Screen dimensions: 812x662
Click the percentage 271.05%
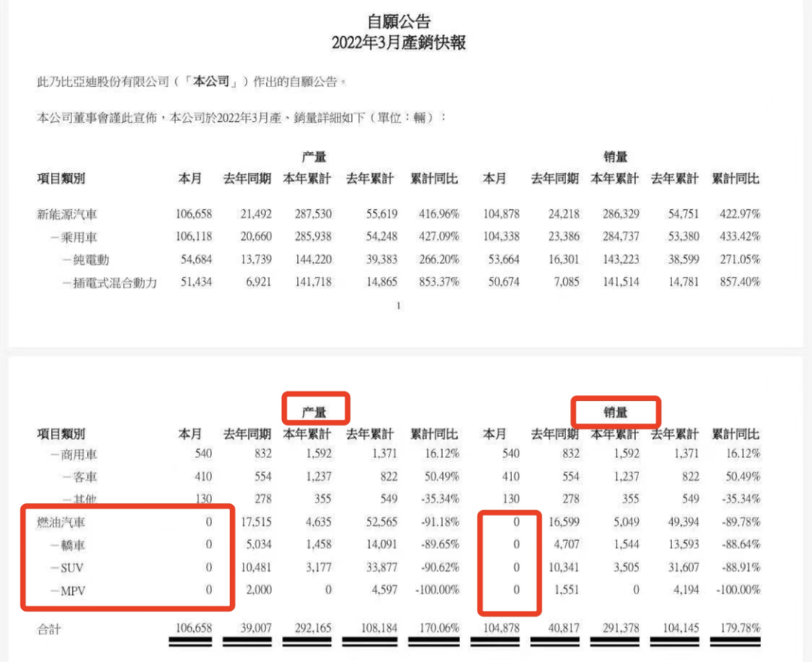click(740, 259)
